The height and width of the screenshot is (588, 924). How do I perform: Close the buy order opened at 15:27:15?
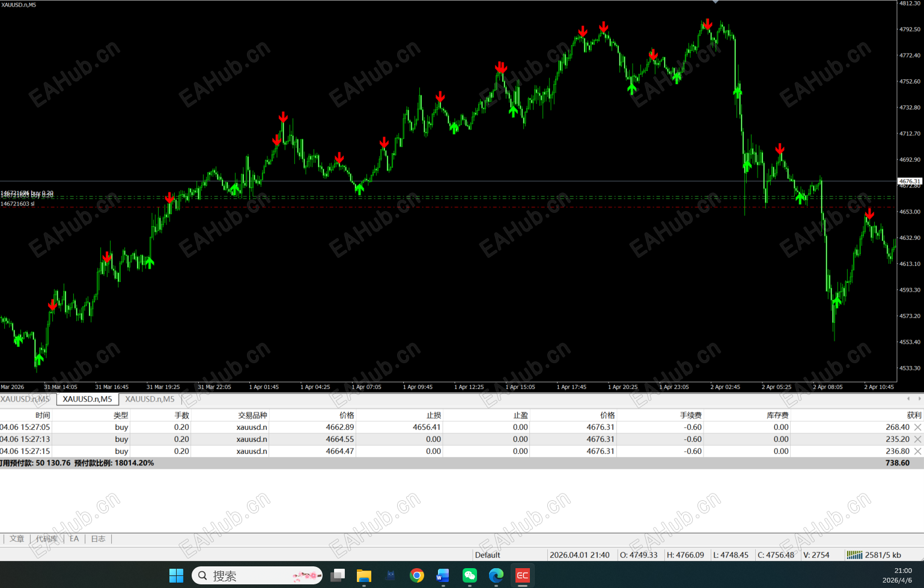click(917, 452)
